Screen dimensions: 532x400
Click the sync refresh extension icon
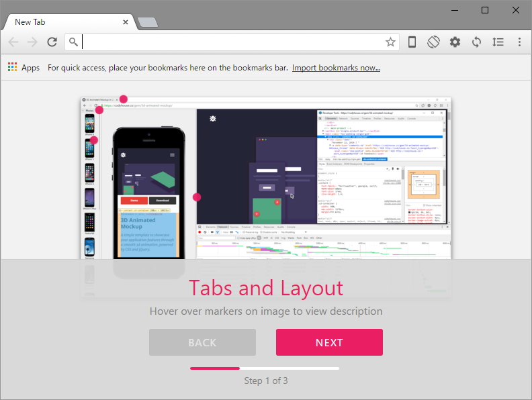pyautogui.click(x=476, y=42)
